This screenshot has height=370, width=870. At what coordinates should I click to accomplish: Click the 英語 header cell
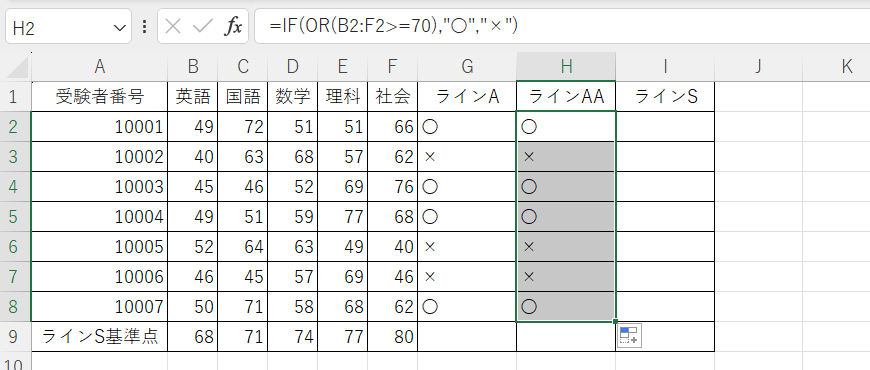point(193,97)
